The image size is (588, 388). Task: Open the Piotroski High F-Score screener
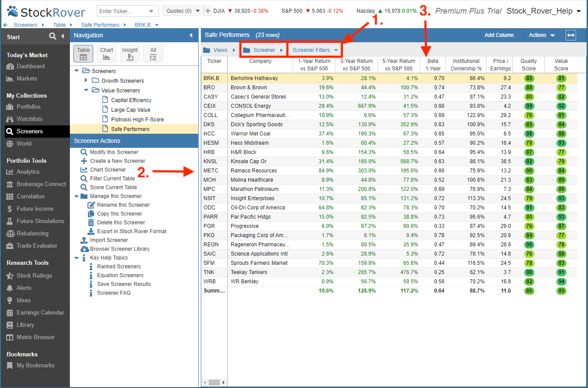pyautogui.click(x=138, y=120)
